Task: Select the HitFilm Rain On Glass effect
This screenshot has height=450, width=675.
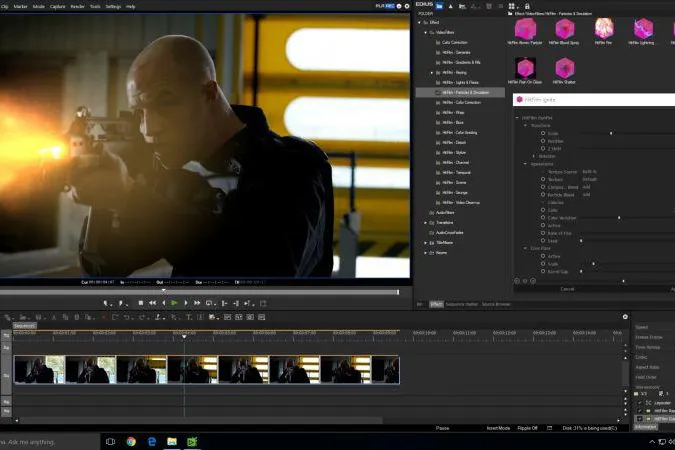Action: (525, 71)
